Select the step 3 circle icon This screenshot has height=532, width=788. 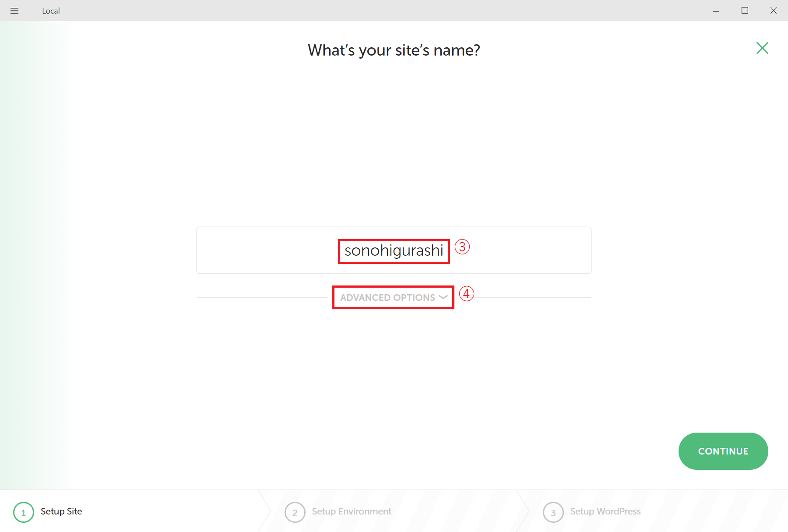click(553, 512)
